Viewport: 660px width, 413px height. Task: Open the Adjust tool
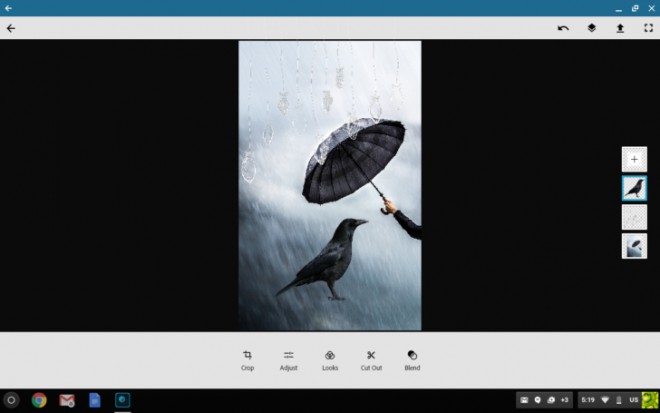[x=288, y=359]
